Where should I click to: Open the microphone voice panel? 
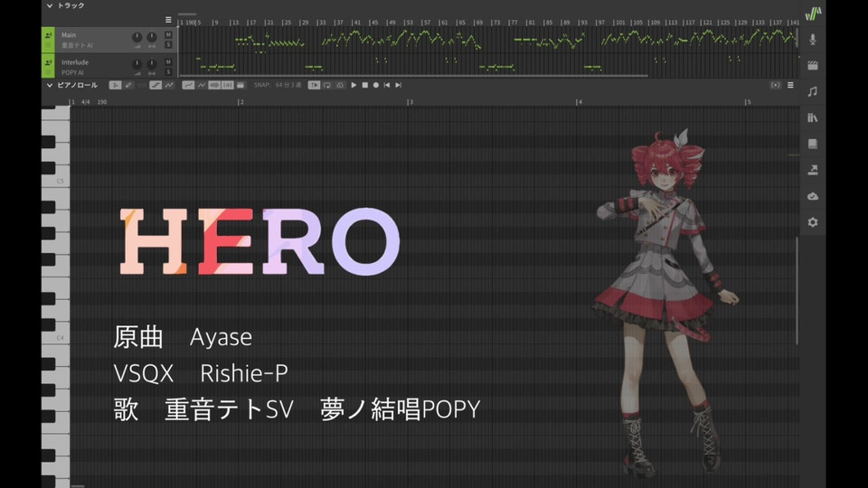tap(813, 39)
